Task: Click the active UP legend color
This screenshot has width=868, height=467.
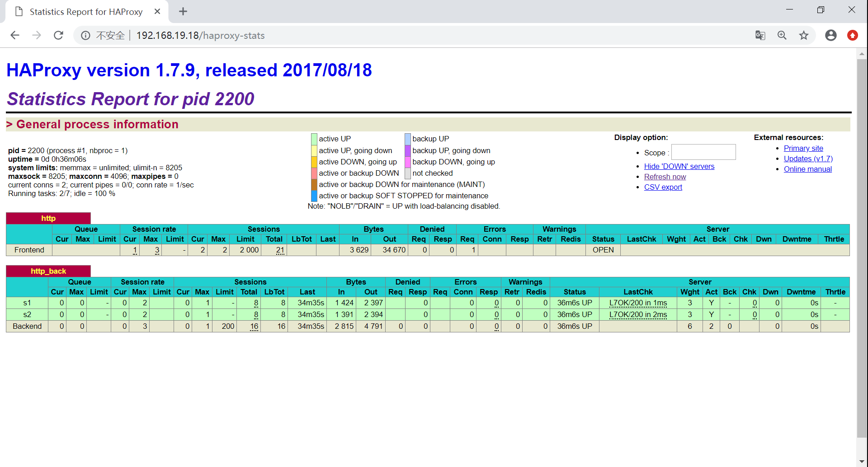Action: coord(314,139)
